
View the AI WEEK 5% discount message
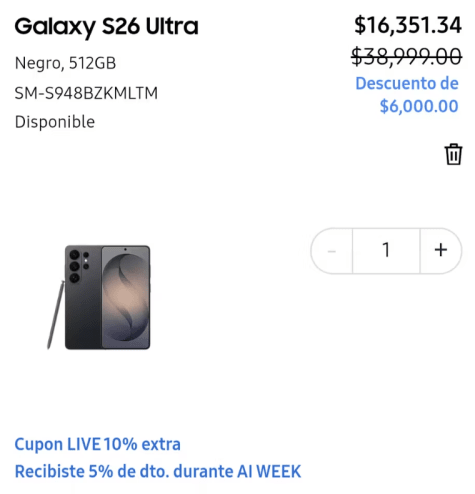click(158, 471)
